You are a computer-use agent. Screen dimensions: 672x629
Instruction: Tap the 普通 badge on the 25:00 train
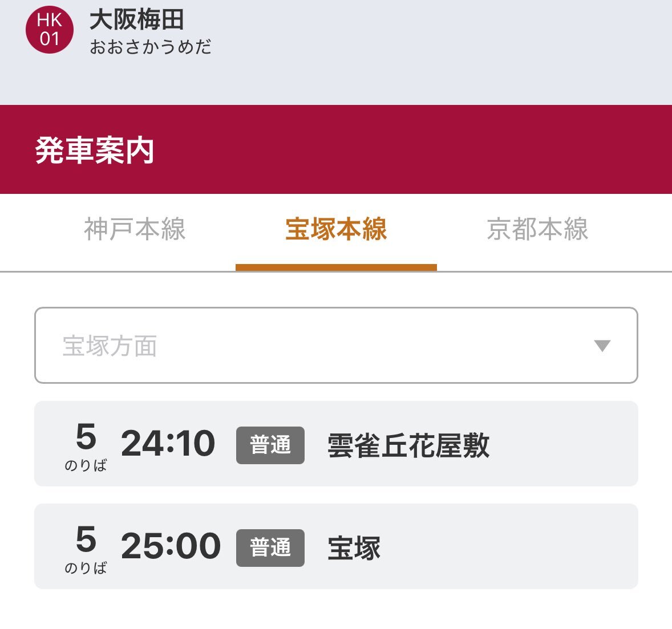(x=270, y=548)
